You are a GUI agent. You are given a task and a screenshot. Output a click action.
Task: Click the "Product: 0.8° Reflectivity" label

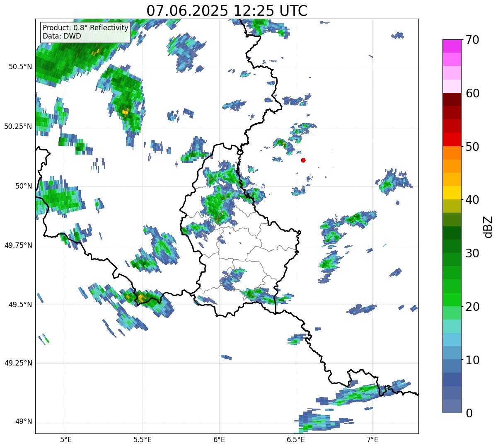pos(86,28)
